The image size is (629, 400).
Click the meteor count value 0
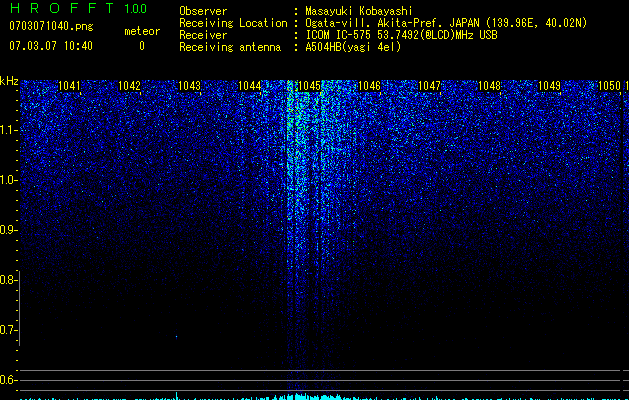point(142,46)
